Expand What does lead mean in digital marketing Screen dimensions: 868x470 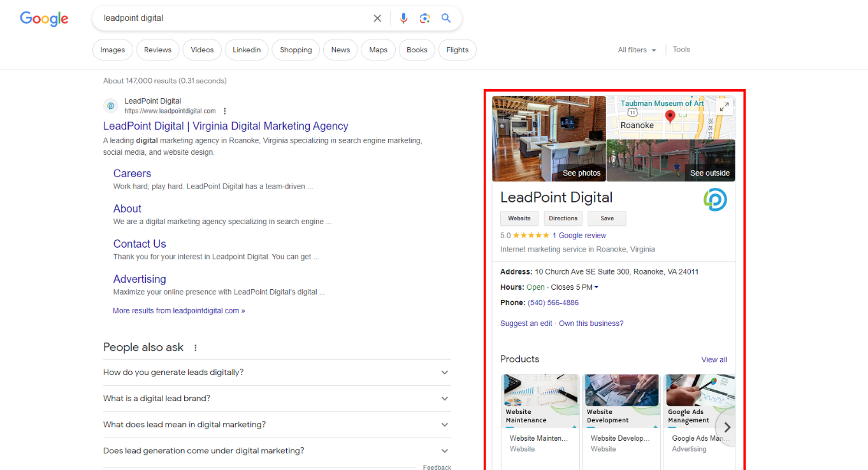[277, 425]
